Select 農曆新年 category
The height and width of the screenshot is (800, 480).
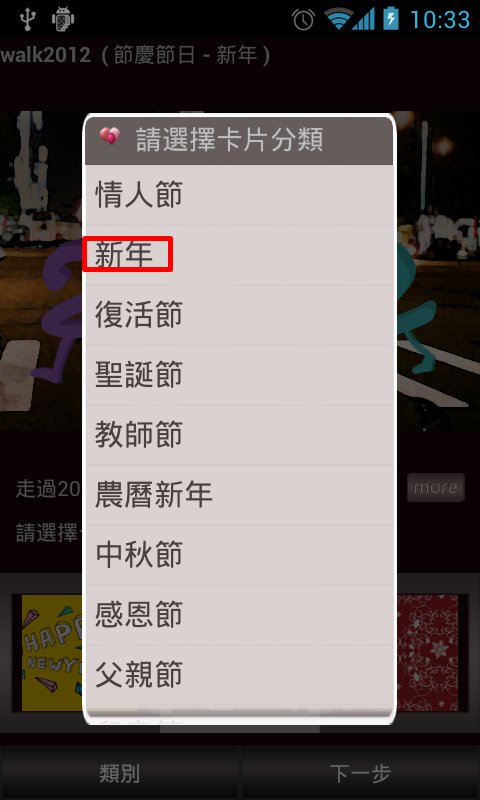coord(239,494)
